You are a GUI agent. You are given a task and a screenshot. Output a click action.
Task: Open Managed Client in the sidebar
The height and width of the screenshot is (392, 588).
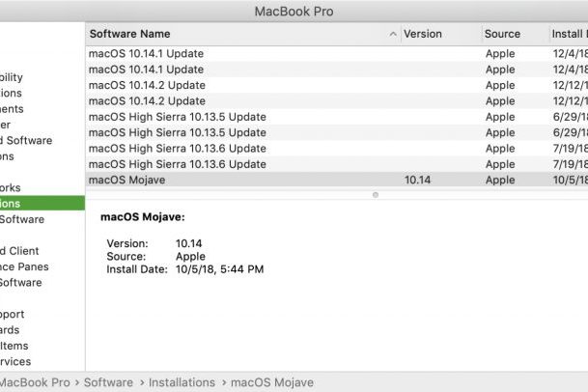coord(24,251)
